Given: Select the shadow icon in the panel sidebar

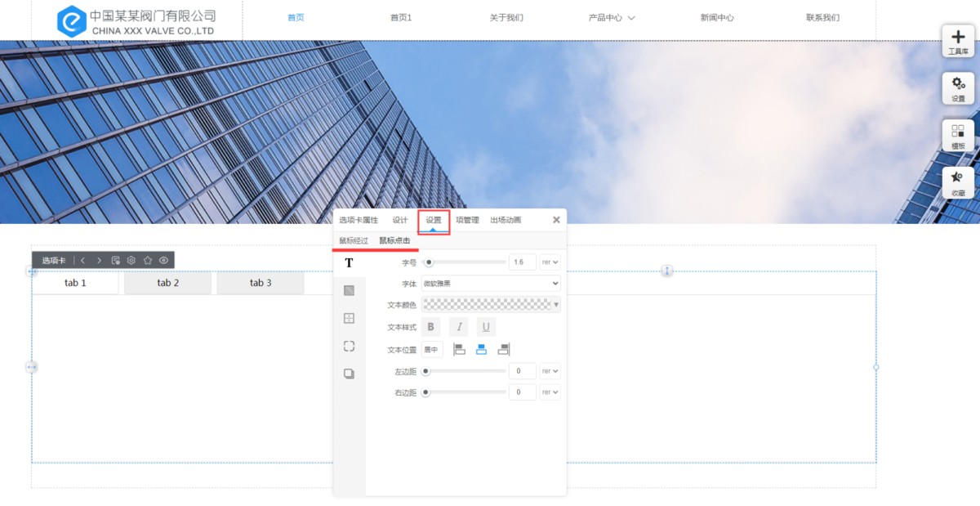Looking at the screenshot, I should pos(350,374).
